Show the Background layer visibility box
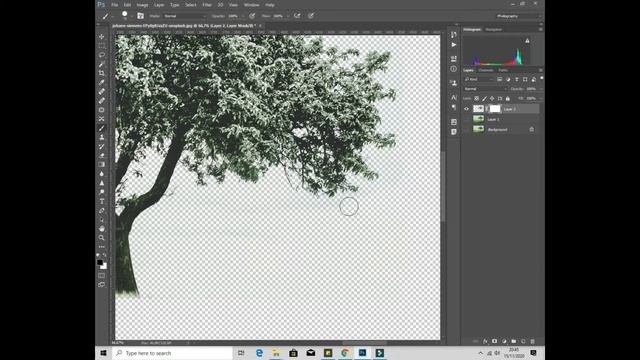 coord(467,129)
